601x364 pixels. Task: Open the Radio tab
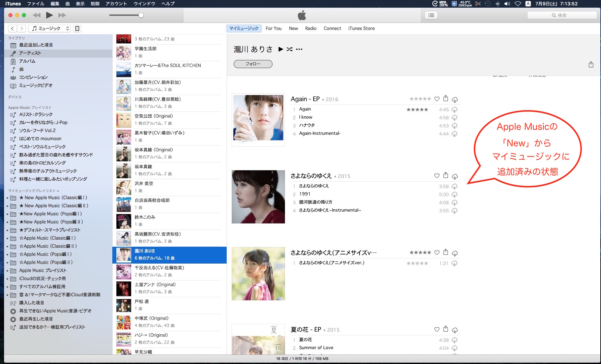311,28
